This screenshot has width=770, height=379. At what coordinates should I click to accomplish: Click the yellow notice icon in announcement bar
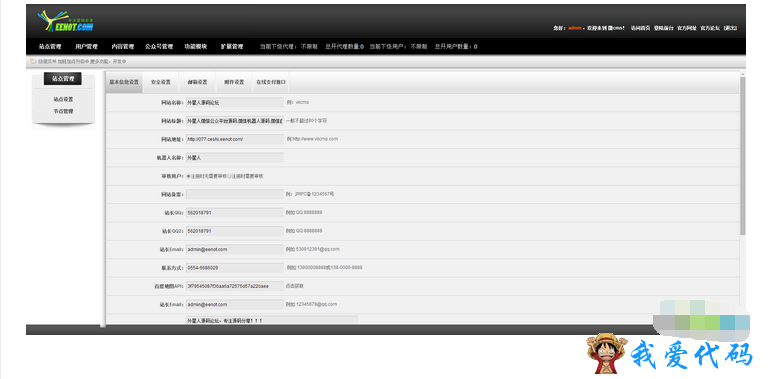(x=33, y=61)
